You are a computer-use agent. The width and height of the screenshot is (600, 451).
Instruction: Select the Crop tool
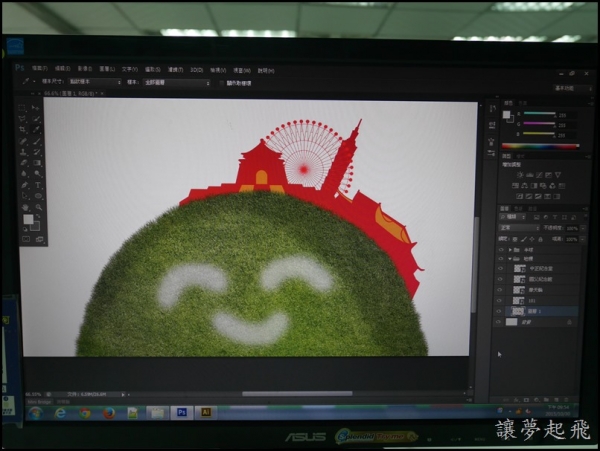(x=23, y=130)
